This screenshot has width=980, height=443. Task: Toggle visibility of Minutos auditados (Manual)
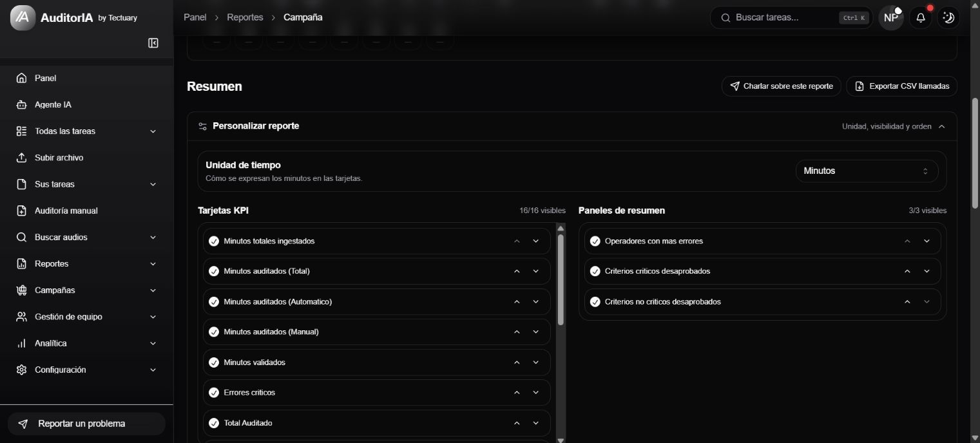click(x=214, y=332)
